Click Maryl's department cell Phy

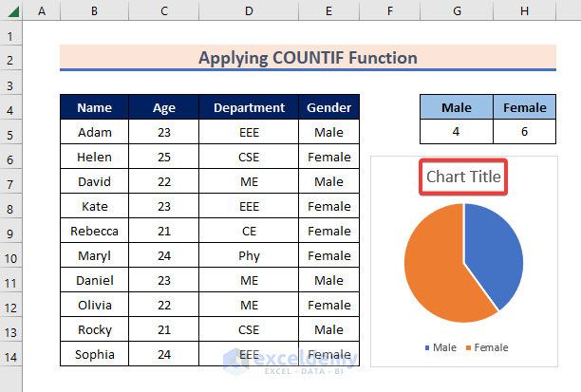point(249,255)
